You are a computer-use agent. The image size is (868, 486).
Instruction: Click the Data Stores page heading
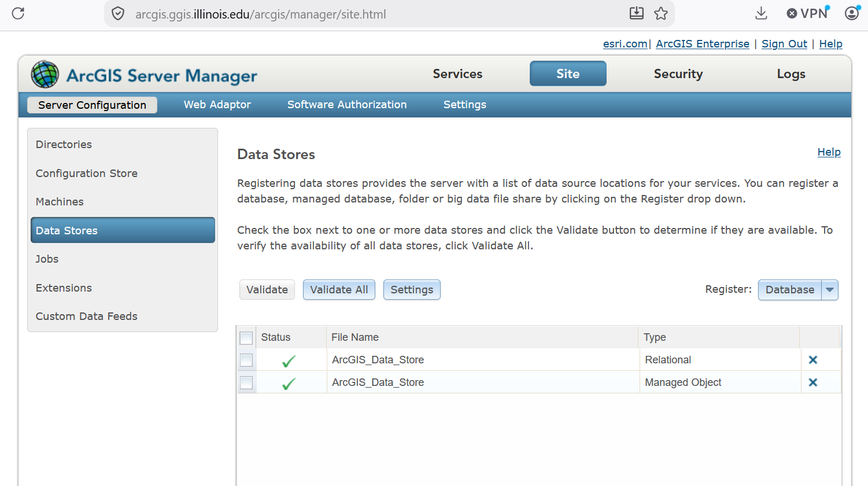click(276, 154)
